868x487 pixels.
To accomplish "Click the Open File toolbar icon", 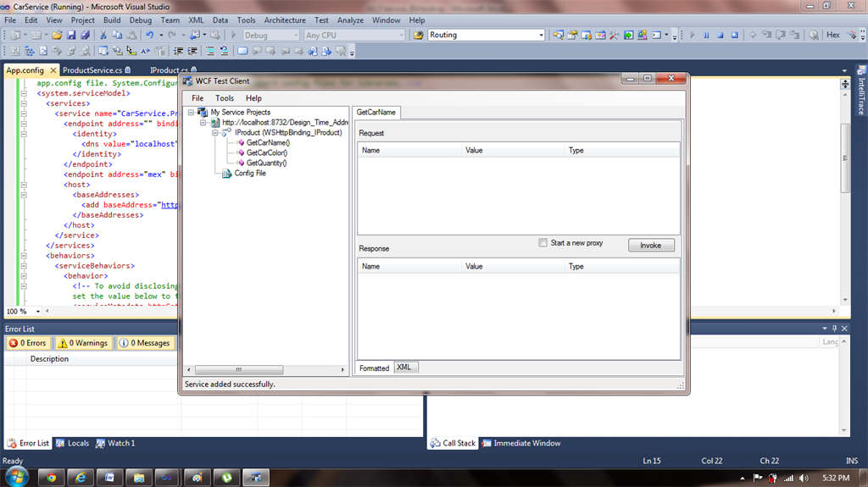I will pyautogui.click(x=57, y=35).
